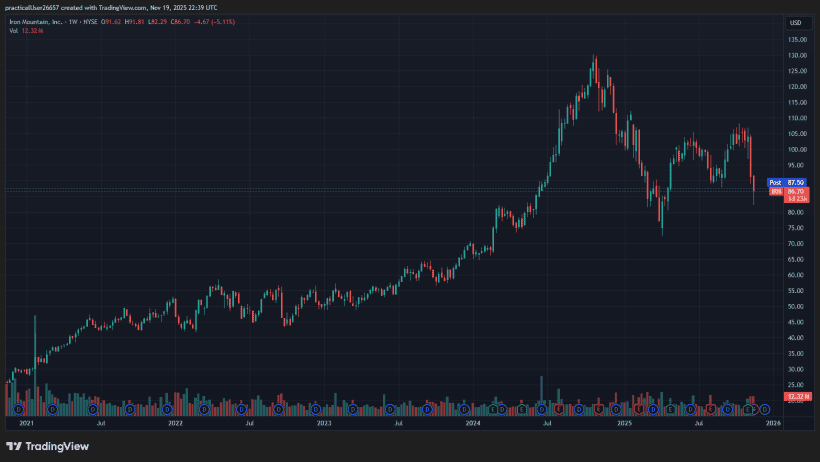This screenshot has width=820, height=462.
Task: Click the 50.00 price scale label
Action: coord(797,306)
